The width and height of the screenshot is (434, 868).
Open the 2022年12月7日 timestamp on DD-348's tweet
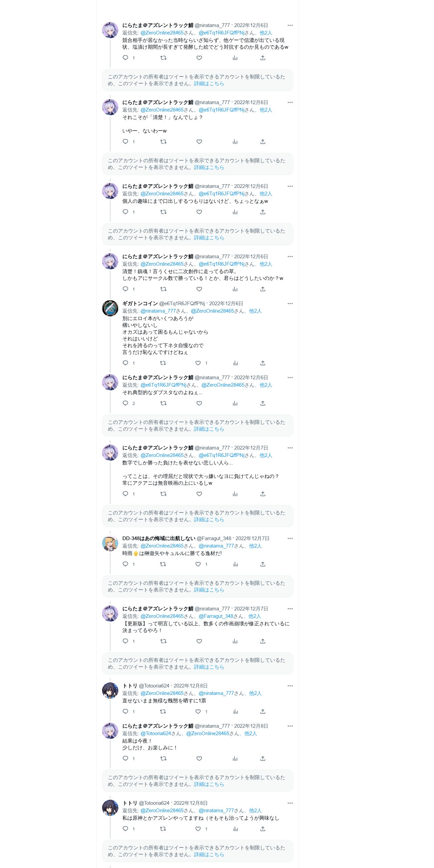(x=252, y=538)
